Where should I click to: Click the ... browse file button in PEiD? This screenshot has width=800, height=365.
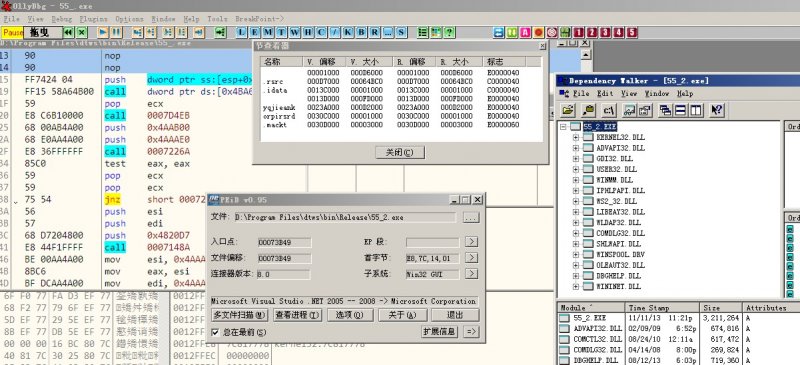coord(470,217)
